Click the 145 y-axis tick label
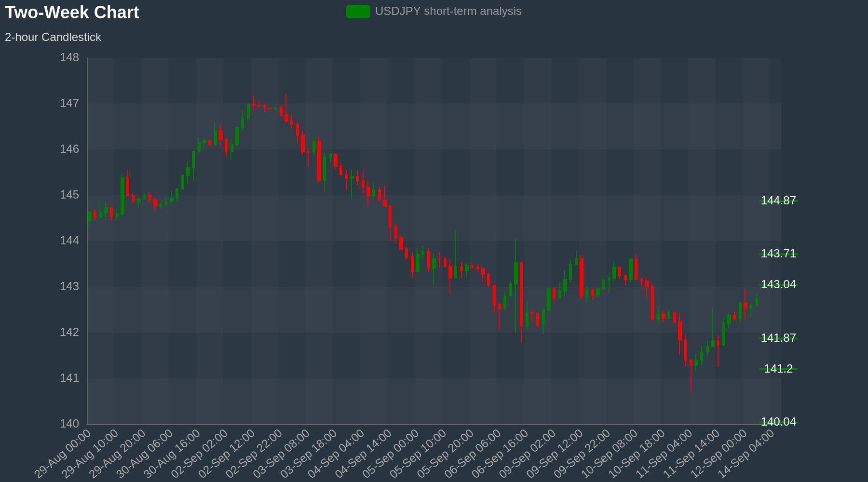The width and height of the screenshot is (868, 482). (x=69, y=195)
